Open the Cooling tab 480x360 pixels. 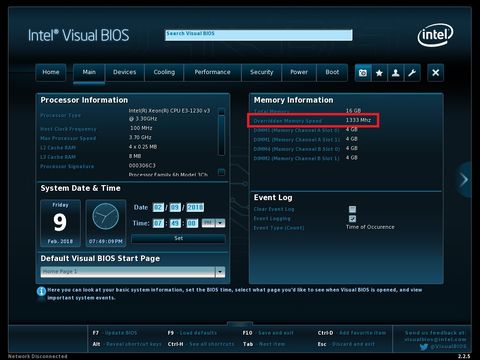pyautogui.click(x=164, y=72)
